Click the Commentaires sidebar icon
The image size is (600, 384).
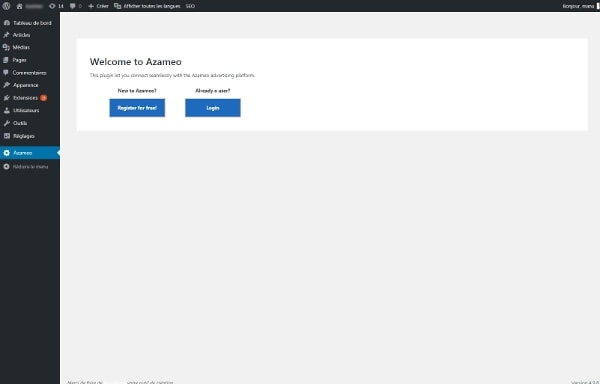(x=6, y=73)
